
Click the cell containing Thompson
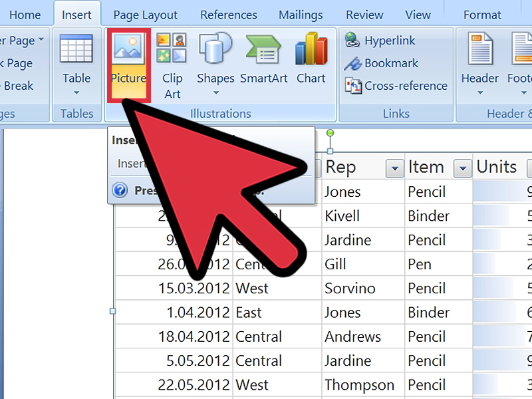363,384
